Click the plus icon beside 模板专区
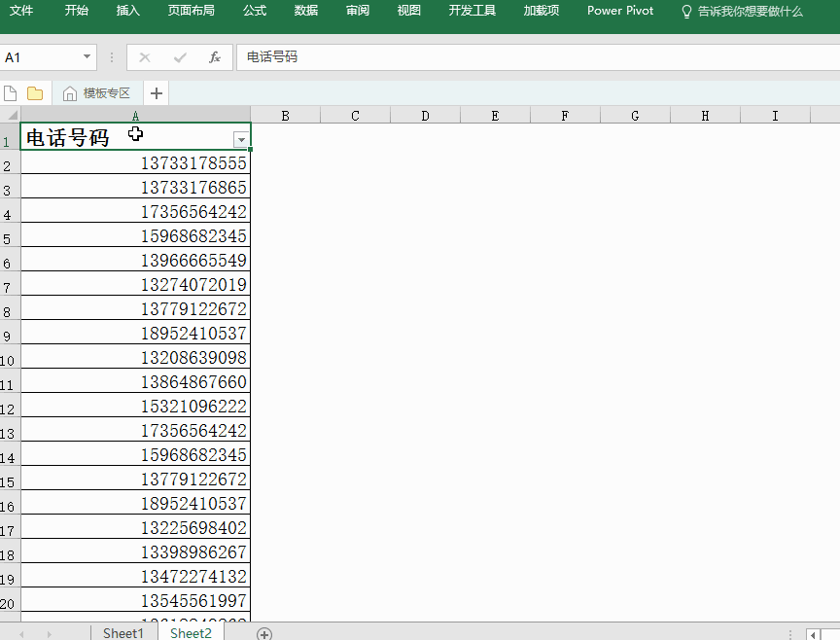The width and height of the screenshot is (840, 640). click(x=156, y=93)
